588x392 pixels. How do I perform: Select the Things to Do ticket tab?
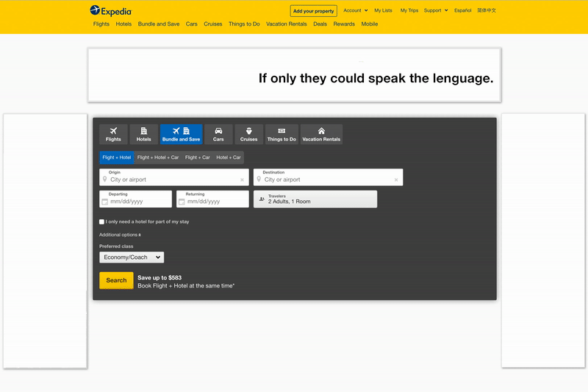click(282, 135)
